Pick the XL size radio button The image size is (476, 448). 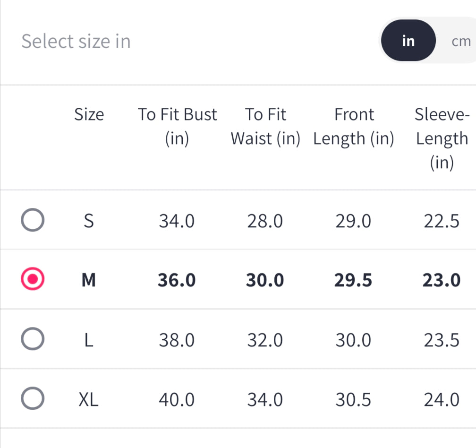point(33,399)
